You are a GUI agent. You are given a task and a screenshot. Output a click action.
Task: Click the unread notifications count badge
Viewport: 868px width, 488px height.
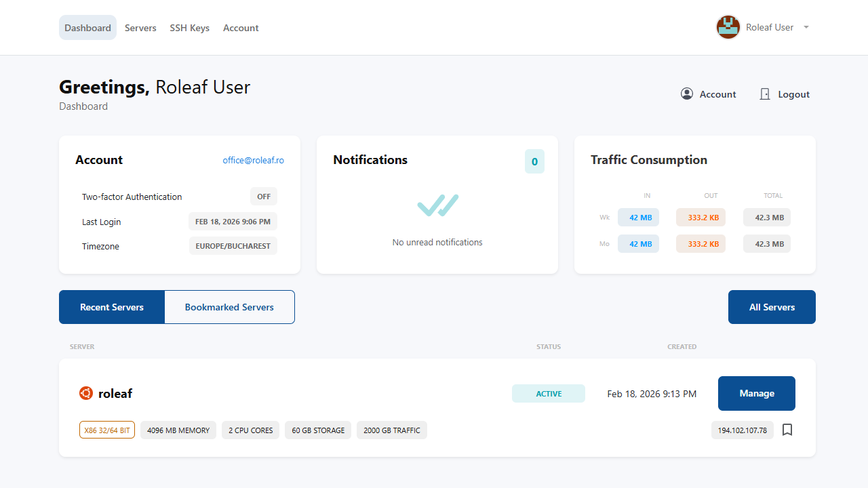(534, 161)
